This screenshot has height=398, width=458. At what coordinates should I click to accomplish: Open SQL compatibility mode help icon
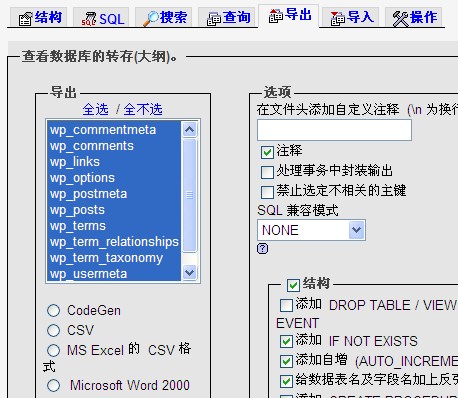pyautogui.click(x=263, y=249)
